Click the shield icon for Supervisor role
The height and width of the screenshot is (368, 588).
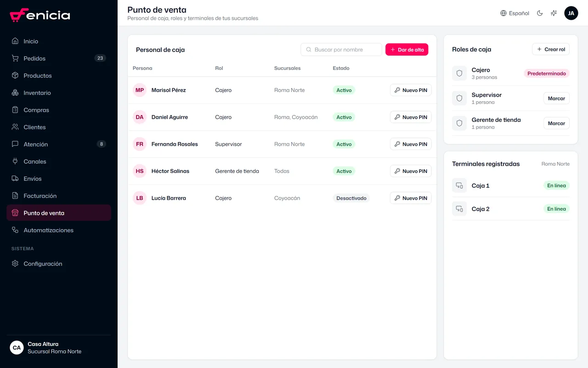click(459, 98)
